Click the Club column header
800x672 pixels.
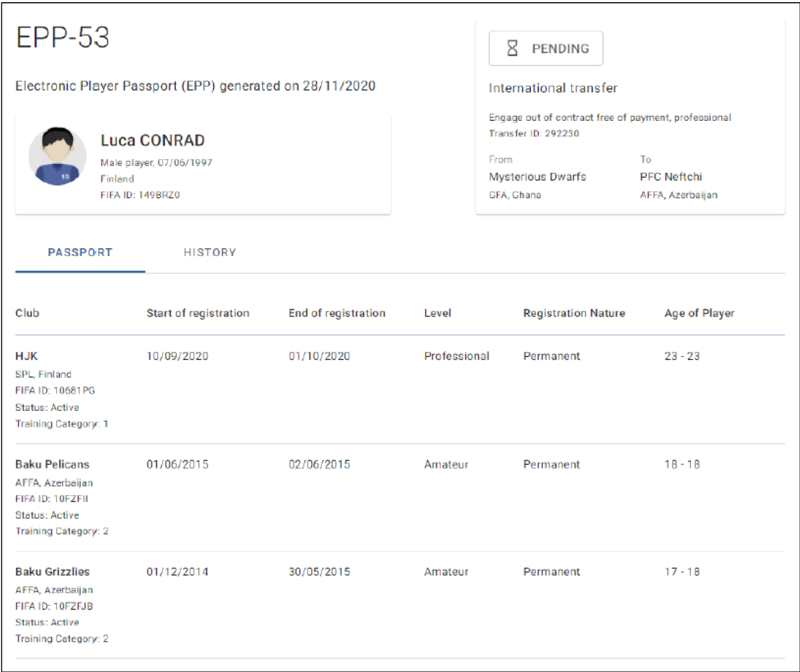[27, 313]
